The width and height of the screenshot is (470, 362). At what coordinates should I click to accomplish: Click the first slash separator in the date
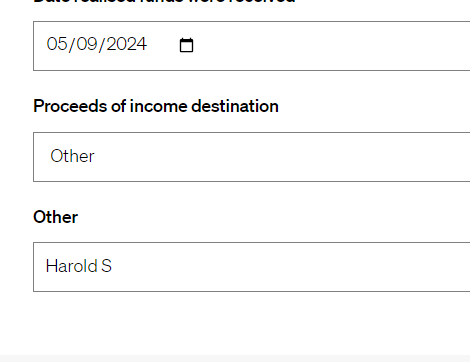(x=72, y=45)
